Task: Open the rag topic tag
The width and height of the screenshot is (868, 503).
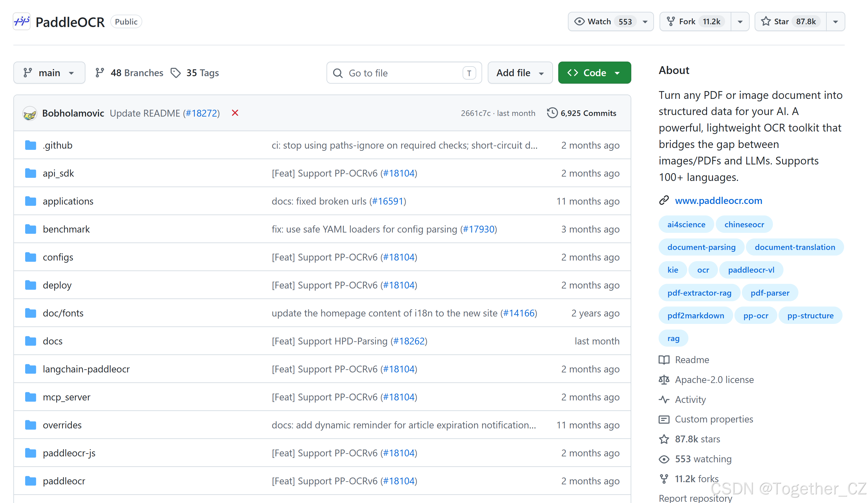Action: [x=673, y=339]
